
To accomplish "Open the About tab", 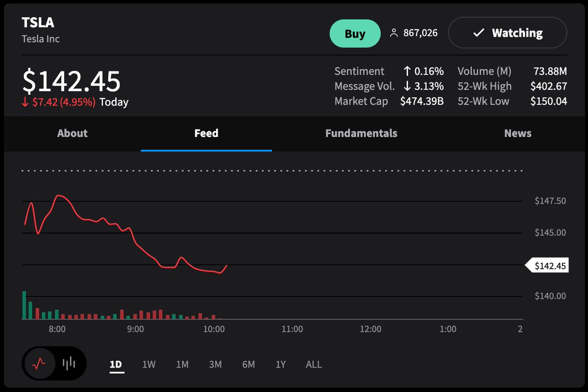I will tap(73, 133).
